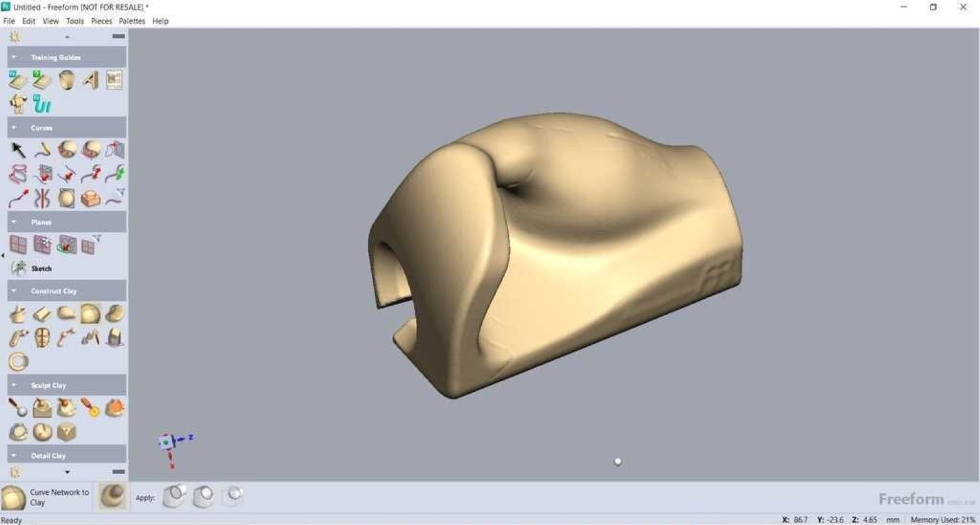The width and height of the screenshot is (980, 525).
Task: Click the first grid plane icon in Planes
Action: click(18, 244)
